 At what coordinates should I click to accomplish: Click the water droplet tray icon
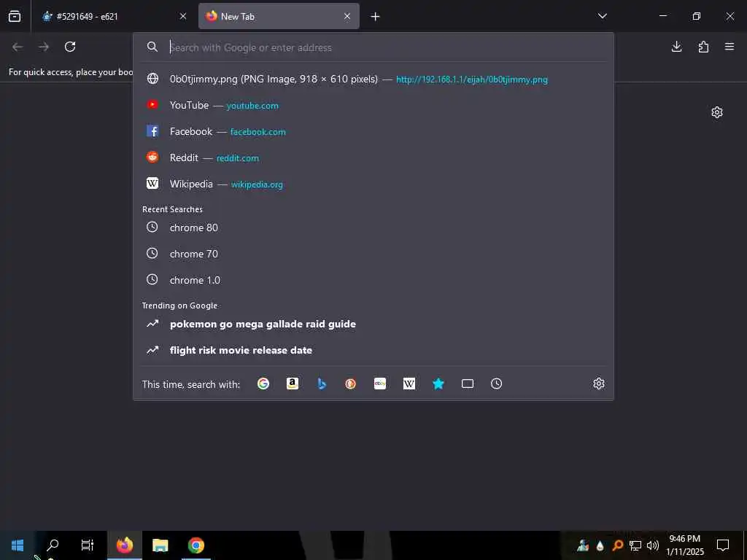pyautogui.click(x=600, y=545)
